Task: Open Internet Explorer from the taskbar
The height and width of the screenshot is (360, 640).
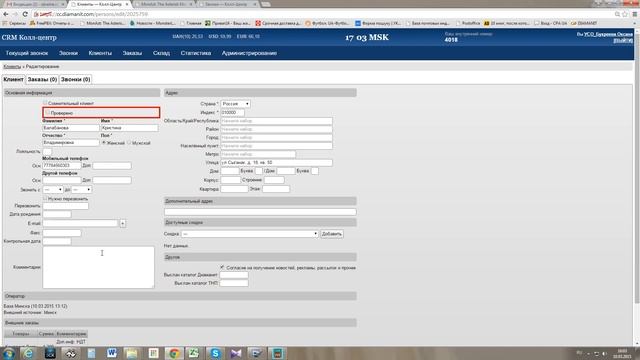Action: [x=29, y=353]
